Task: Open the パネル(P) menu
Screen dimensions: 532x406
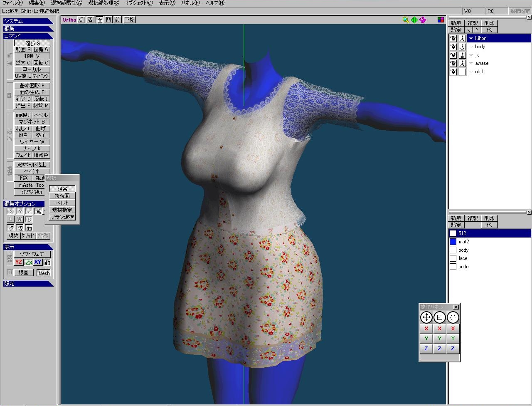Action: coord(190,3)
